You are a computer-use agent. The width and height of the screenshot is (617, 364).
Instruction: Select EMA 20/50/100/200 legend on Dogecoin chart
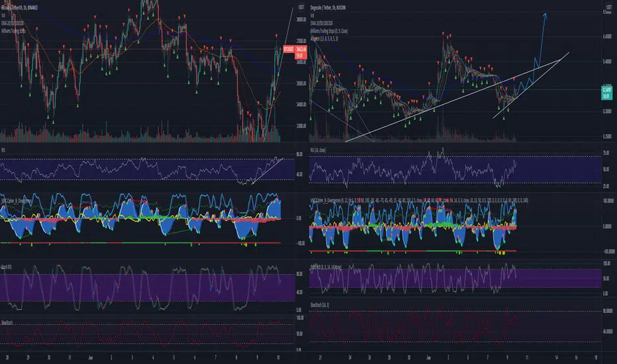322,23
